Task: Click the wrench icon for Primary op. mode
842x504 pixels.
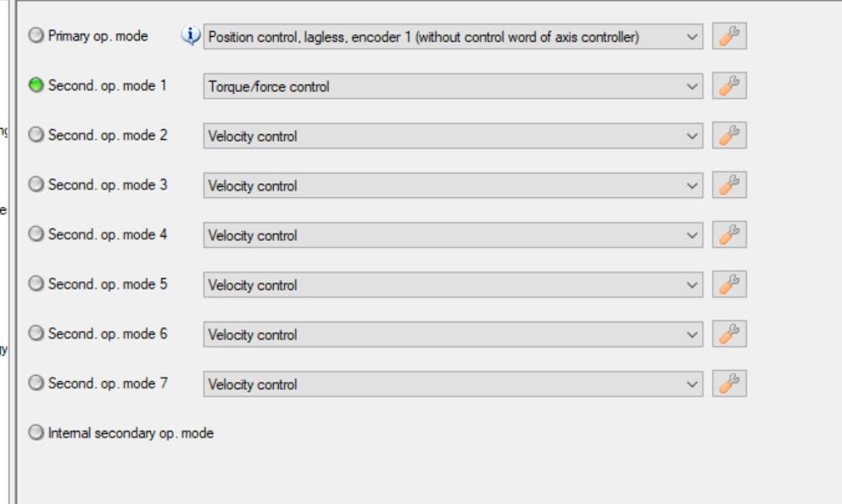Action: point(729,36)
